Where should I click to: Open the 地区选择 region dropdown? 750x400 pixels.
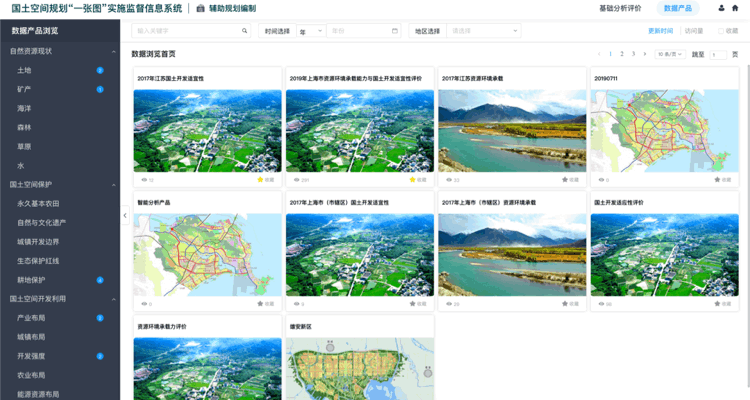[x=484, y=31]
